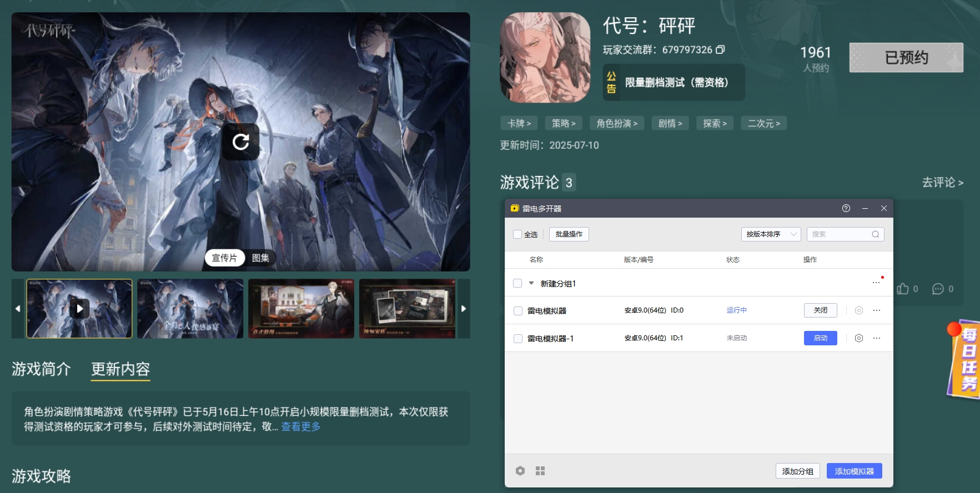Viewport: 980px width, 493px height.
Task: Open the 角色扮演 tag
Action: point(617,123)
